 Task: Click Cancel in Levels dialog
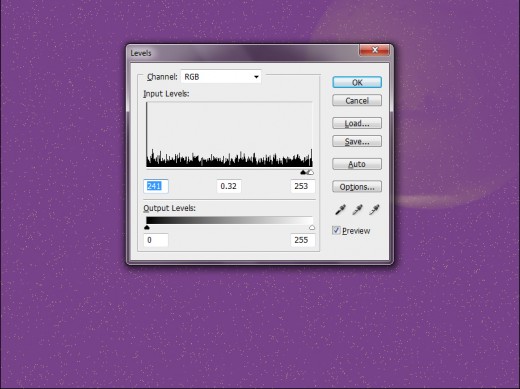pos(357,100)
